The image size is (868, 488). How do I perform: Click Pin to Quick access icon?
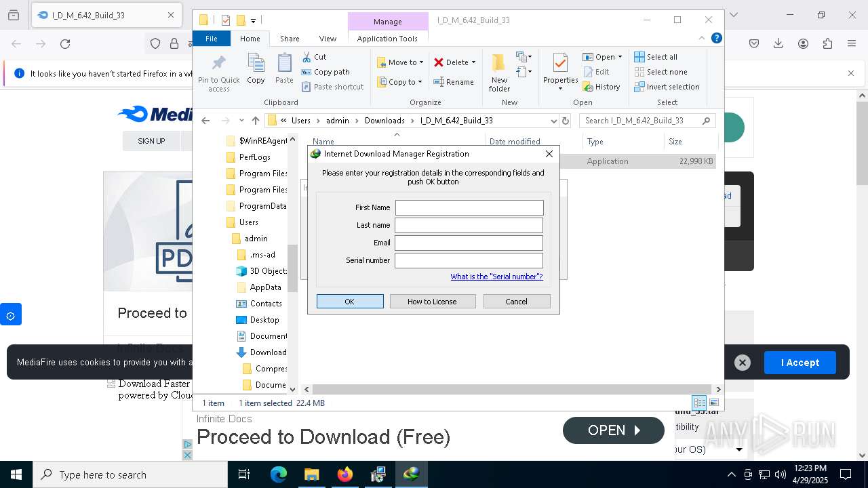tap(218, 73)
